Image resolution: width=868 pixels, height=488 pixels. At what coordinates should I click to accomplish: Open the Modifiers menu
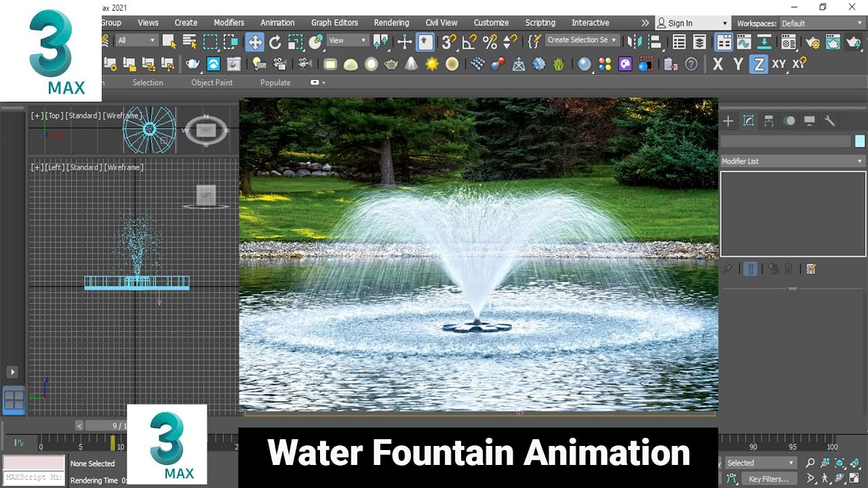pyautogui.click(x=229, y=22)
